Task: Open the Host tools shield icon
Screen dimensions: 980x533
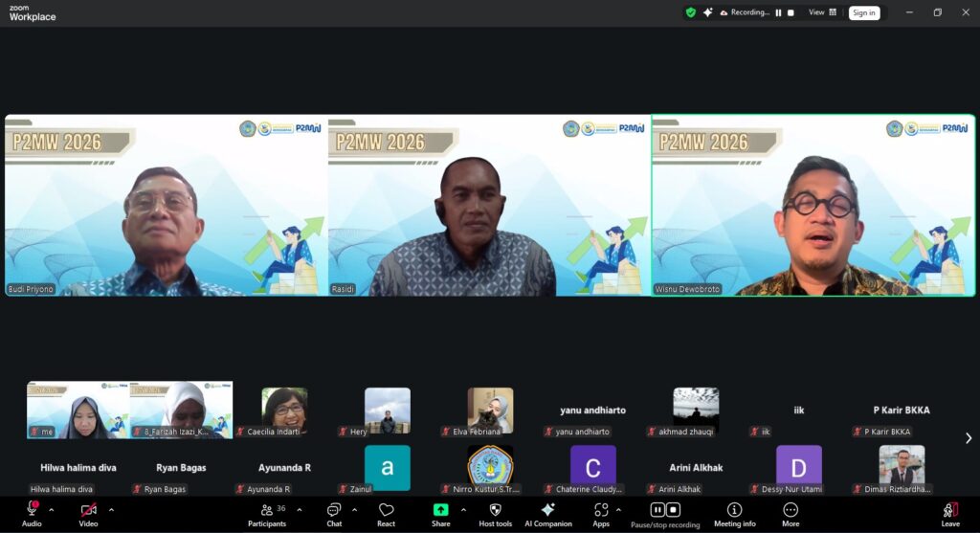Action: click(496, 510)
